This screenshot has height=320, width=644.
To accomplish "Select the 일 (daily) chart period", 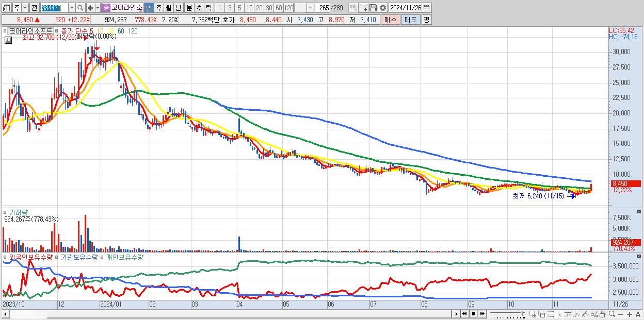I will (149, 8).
